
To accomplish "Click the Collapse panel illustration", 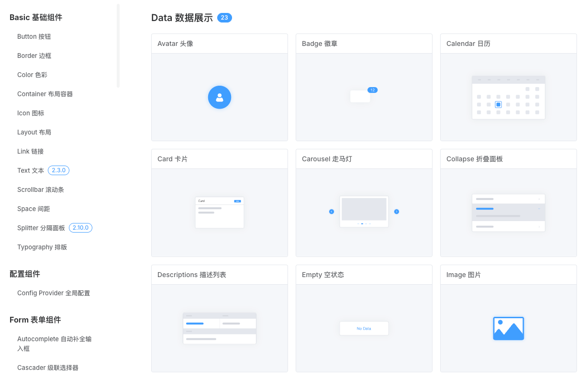I will pos(508,213).
